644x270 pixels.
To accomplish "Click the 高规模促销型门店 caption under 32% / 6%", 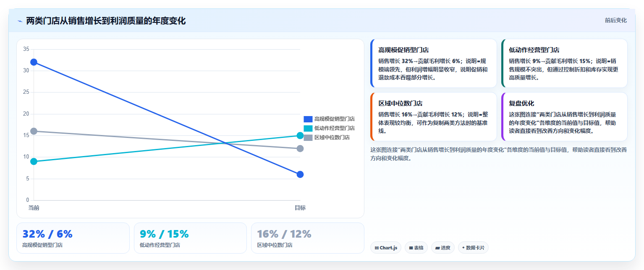I will pyautogui.click(x=42, y=245).
